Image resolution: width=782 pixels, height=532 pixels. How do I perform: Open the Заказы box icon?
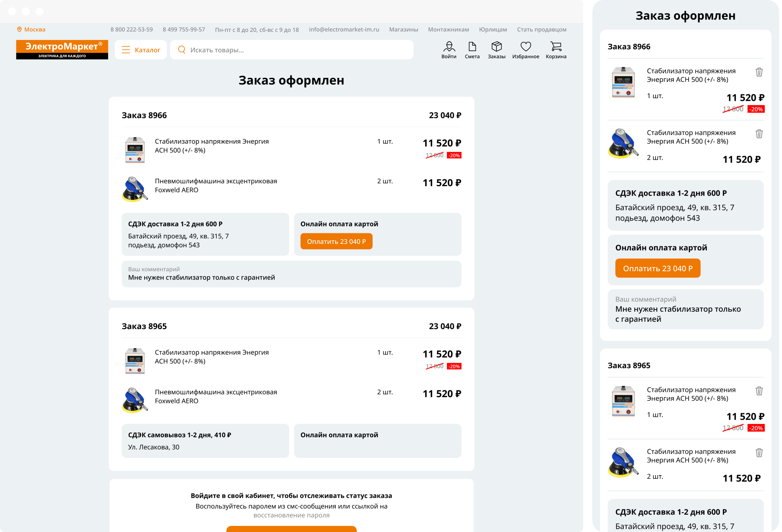(496, 47)
